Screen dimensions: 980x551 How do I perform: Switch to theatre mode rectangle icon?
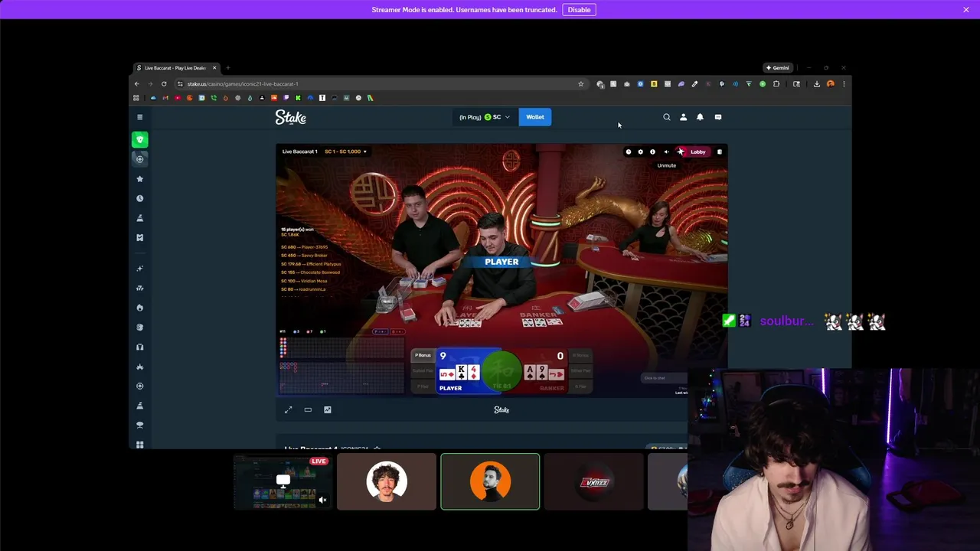click(x=308, y=410)
